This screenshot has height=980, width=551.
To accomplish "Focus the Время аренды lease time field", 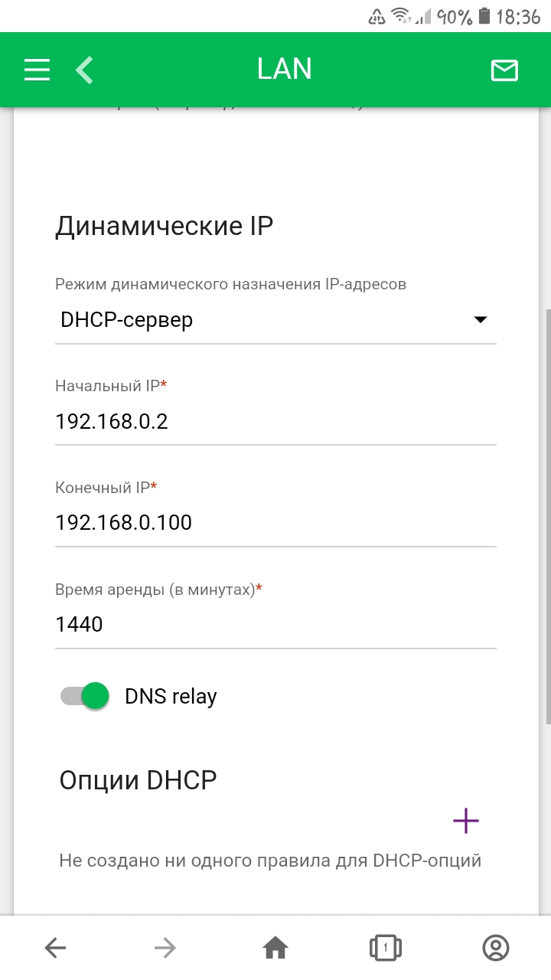I will (275, 625).
